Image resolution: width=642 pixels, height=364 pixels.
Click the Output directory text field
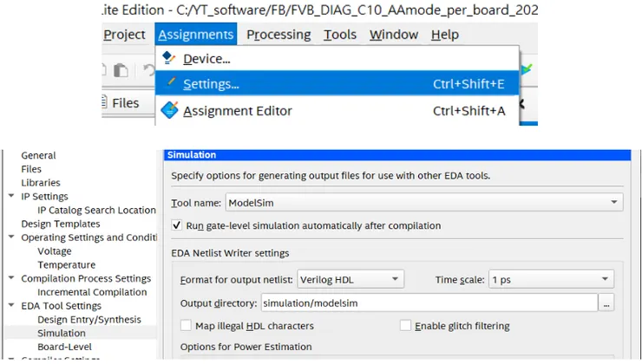pos(429,303)
